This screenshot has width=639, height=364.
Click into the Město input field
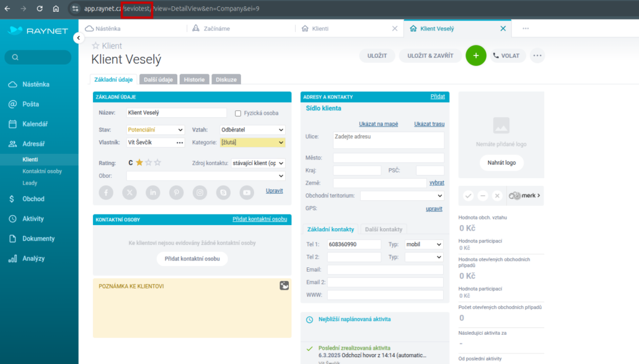coord(388,158)
